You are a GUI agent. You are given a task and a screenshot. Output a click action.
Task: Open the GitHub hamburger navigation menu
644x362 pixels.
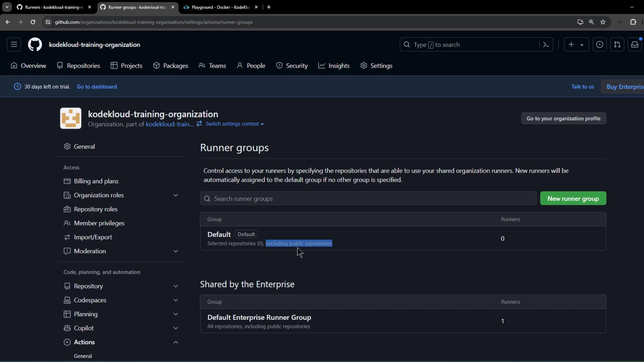click(14, 45)
